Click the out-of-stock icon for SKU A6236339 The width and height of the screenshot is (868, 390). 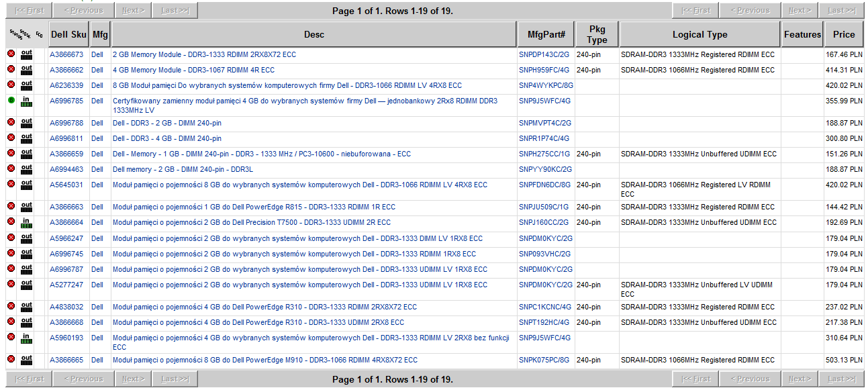tap(26, 85)
